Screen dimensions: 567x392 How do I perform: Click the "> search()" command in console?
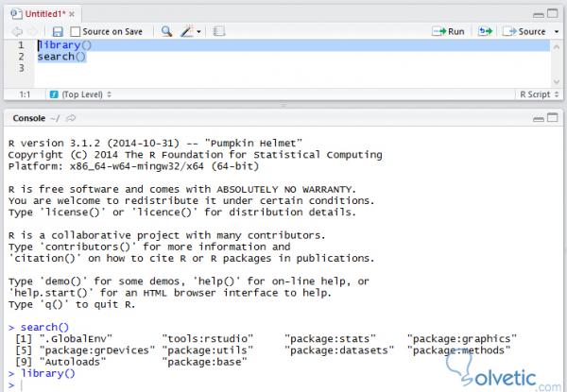click(39, 328)
